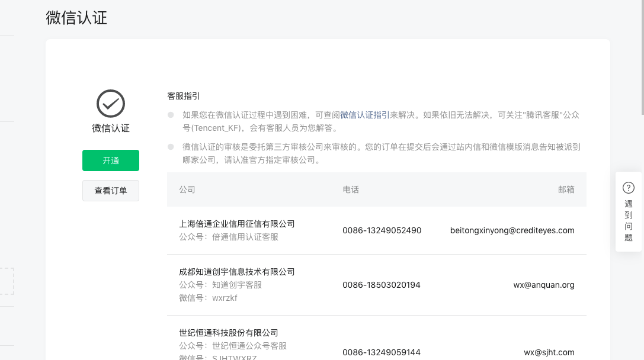644x360 pixels.
Task: Click 公众号 知道创宇客服 text
Action: 220,285
